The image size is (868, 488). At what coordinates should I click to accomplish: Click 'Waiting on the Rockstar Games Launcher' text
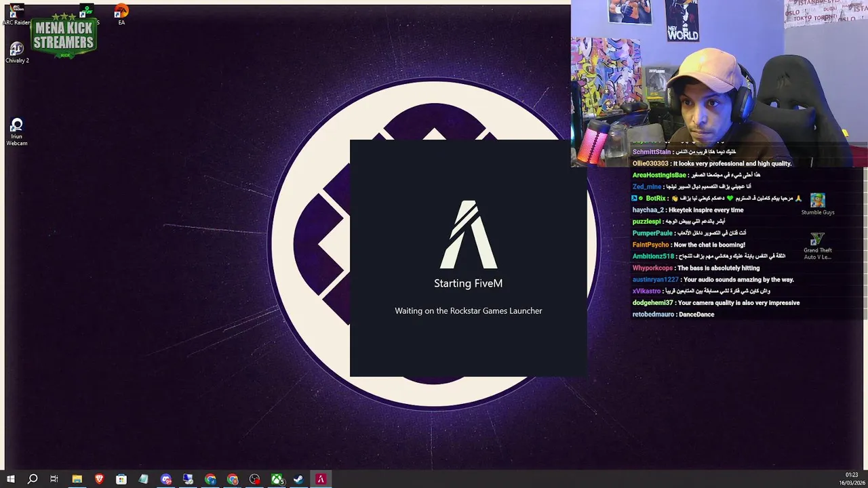pyautogui.click(x=469, y=310)
